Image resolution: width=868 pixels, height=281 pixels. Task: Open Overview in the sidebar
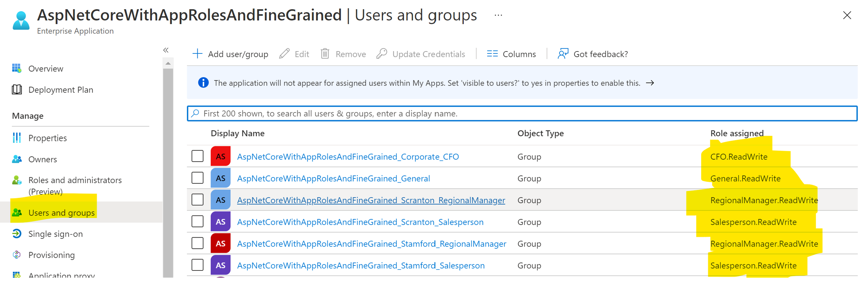coord(46,69)
